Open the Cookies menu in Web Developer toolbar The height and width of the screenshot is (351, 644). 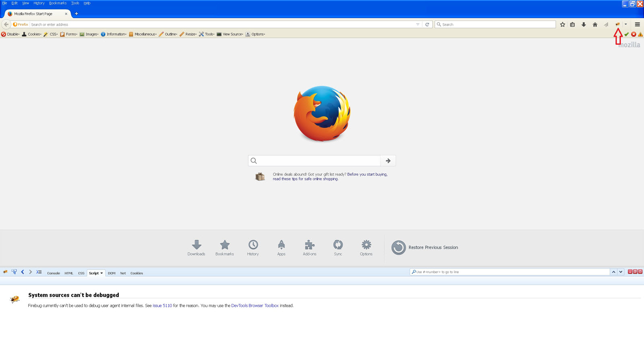(x=32, y=34)
